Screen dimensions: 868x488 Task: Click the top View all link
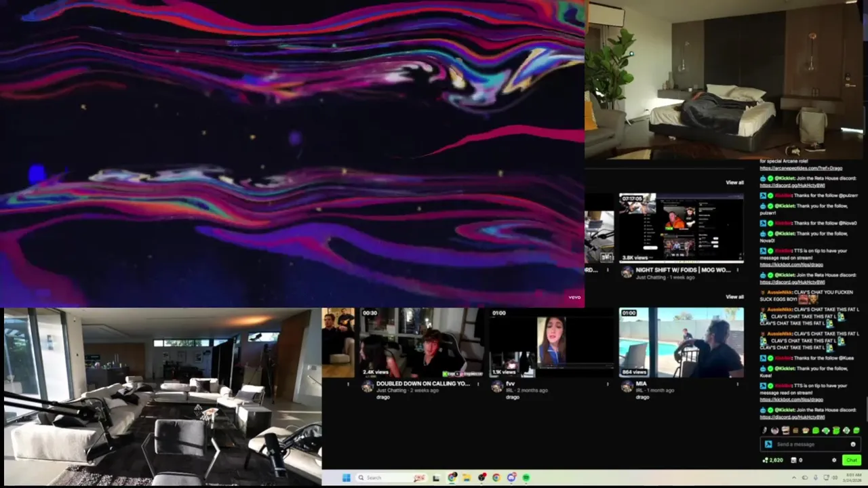734,182
